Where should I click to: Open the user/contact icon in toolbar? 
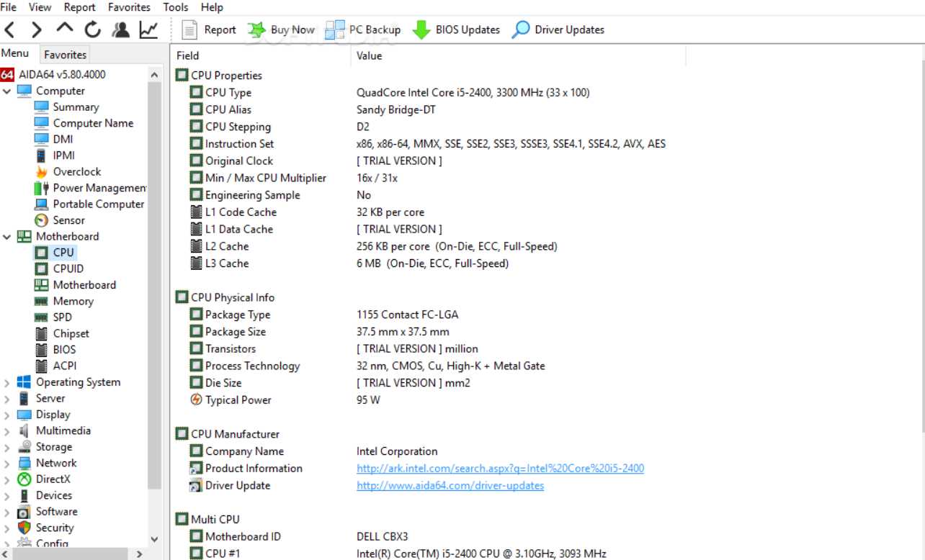[x=120, y=30]
